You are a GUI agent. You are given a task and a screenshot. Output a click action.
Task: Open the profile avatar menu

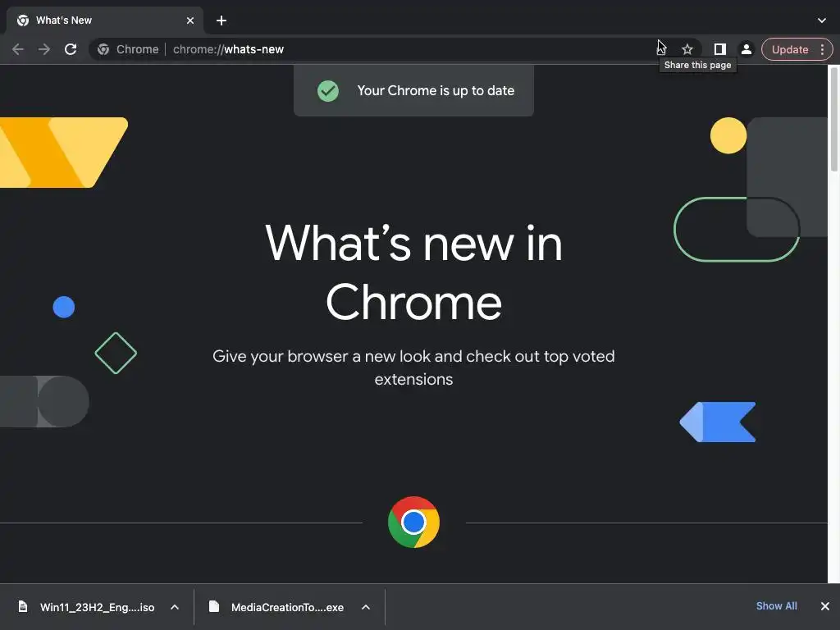746,49
